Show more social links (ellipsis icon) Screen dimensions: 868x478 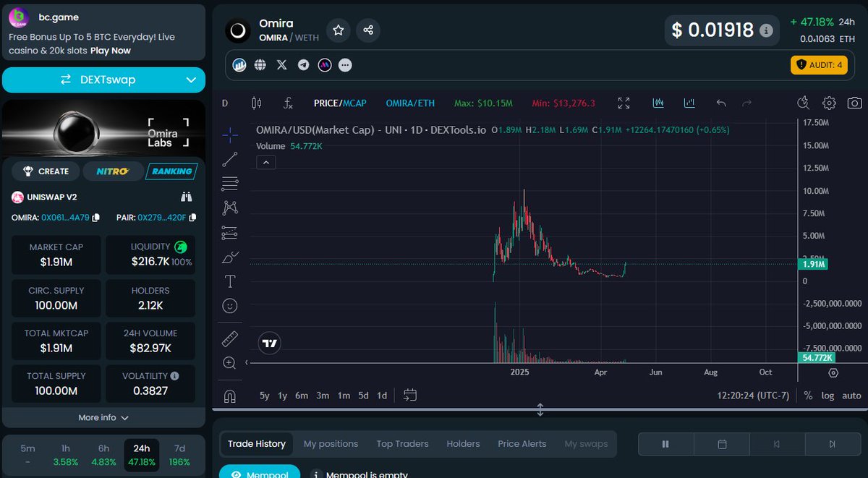(x=346, y=65)
